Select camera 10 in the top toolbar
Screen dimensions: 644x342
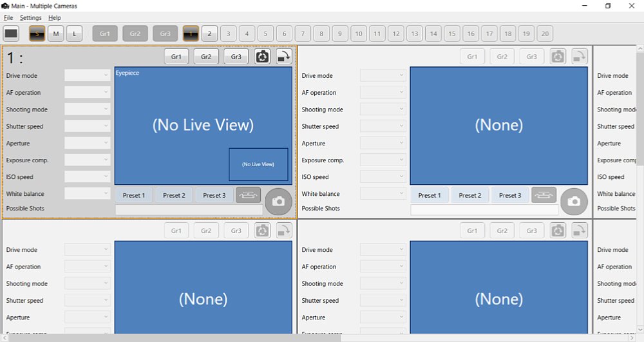[359, 33]
